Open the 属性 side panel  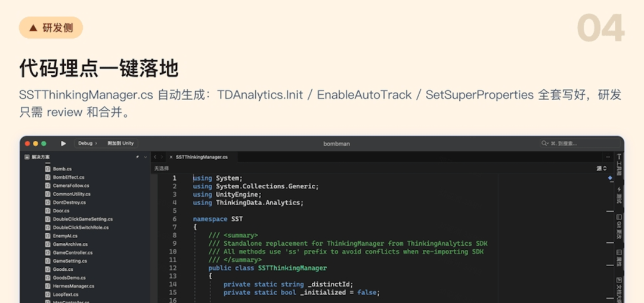619,258
